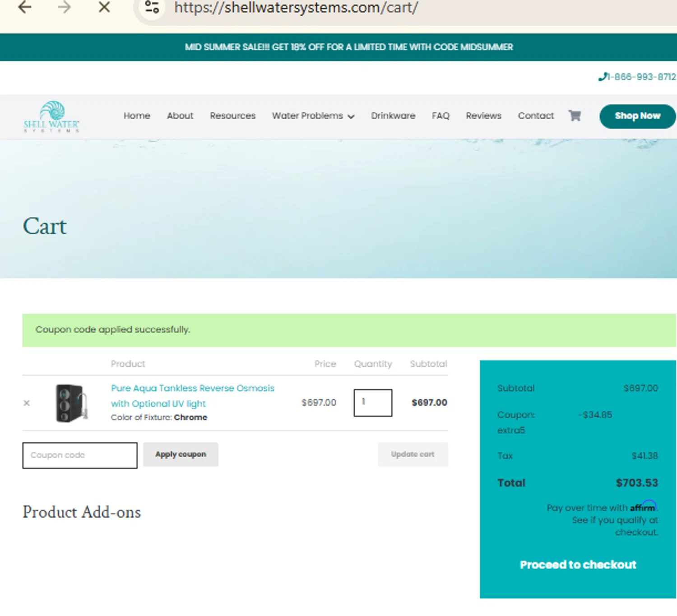The height and width of the screenshot is (616, 677).
Task: Open Pure Aqua Tankless Reverse Osmosis product link
Action: pyautogui.click(x=193, y=396)
